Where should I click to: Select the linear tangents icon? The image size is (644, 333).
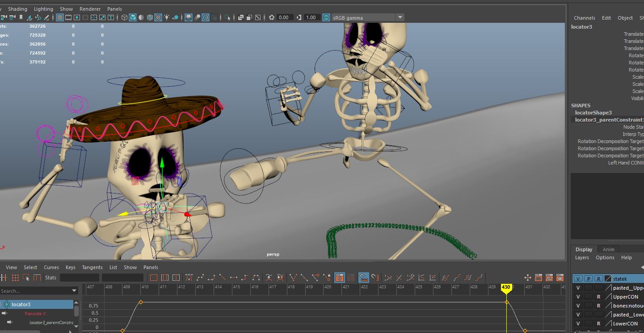pos(223,278)
